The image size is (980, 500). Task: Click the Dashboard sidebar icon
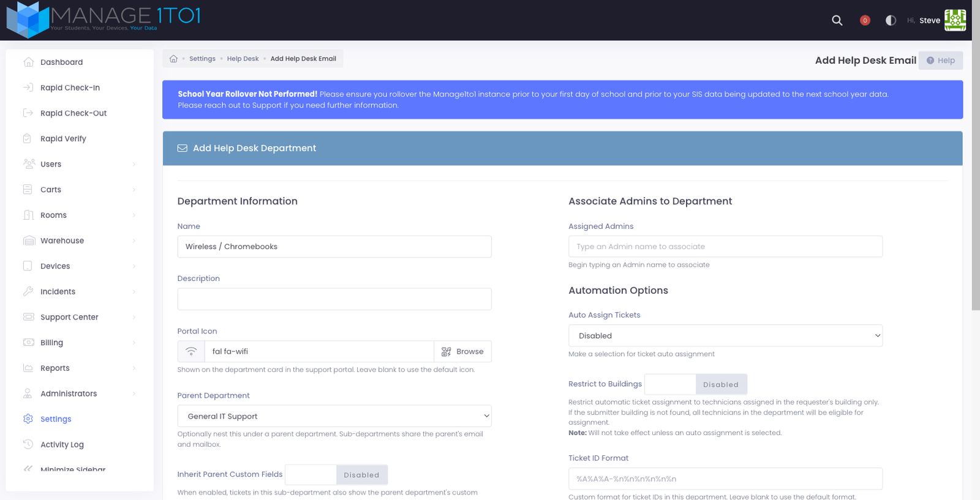pos(28,62)
